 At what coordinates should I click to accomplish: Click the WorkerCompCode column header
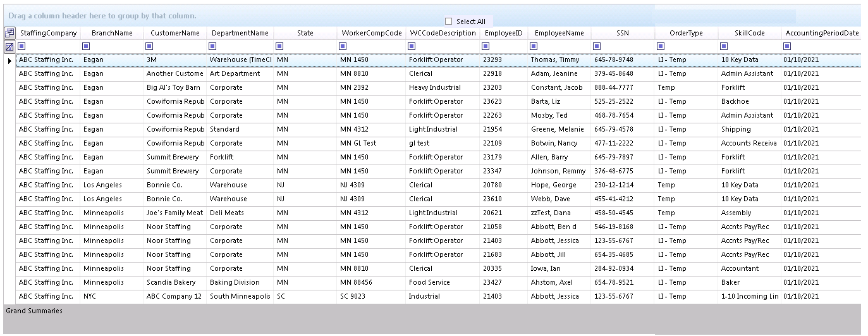[372, 33]
